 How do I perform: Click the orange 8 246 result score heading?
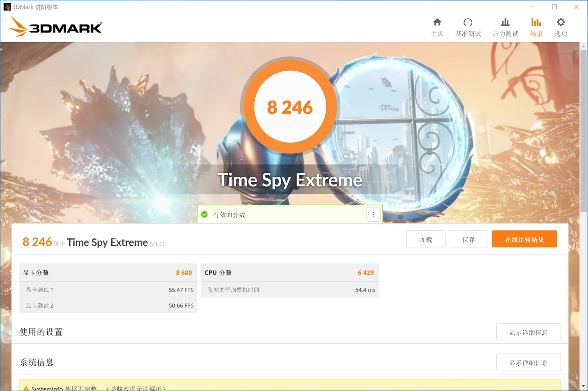click(x=37, y=242)
